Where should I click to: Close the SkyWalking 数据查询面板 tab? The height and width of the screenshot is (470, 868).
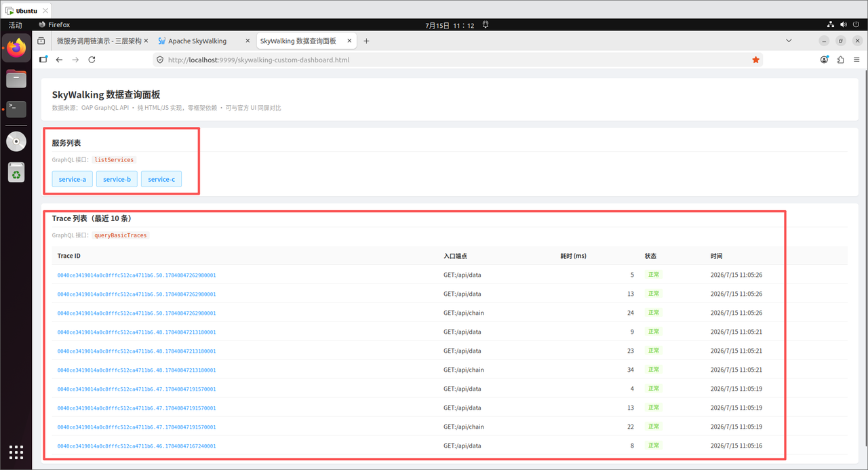tap(350, 41)
